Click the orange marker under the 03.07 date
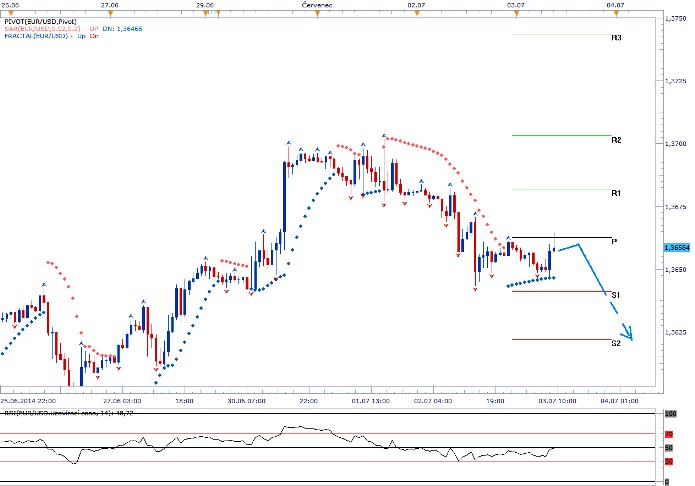The height and width of the screenshot is (486, 695). (x=516, y=13)
